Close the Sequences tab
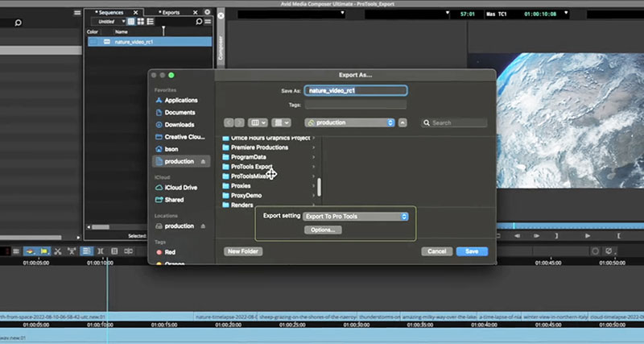 [135, 13]
